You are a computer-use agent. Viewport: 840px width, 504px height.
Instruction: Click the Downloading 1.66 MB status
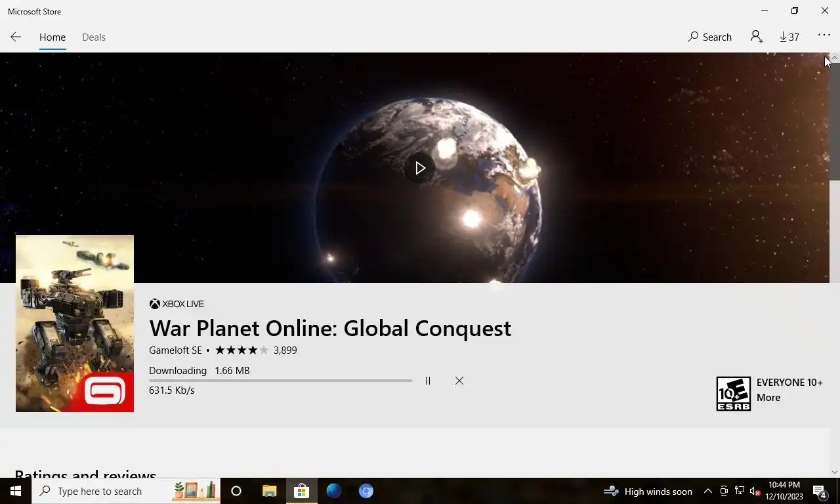click(x=199, y=371)
